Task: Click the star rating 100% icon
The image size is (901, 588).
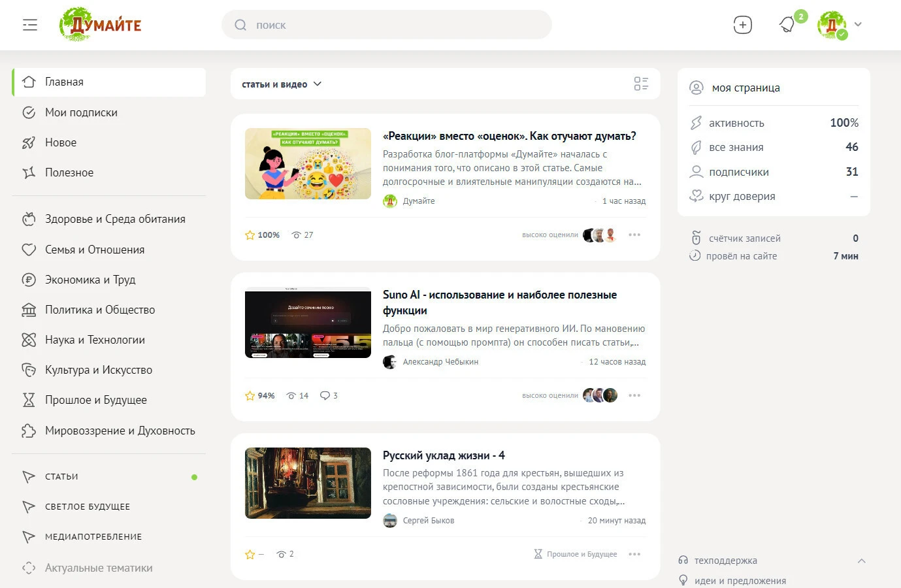Action: click(250, 235)
